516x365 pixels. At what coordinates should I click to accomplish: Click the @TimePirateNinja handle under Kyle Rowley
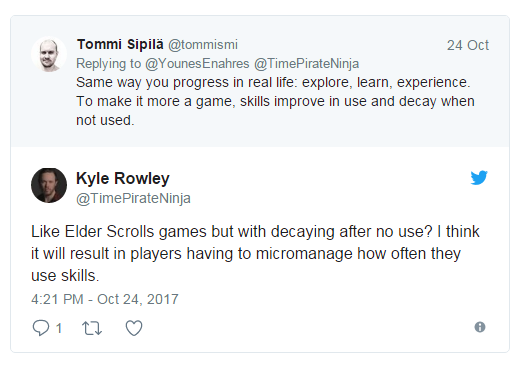[133, 198]
